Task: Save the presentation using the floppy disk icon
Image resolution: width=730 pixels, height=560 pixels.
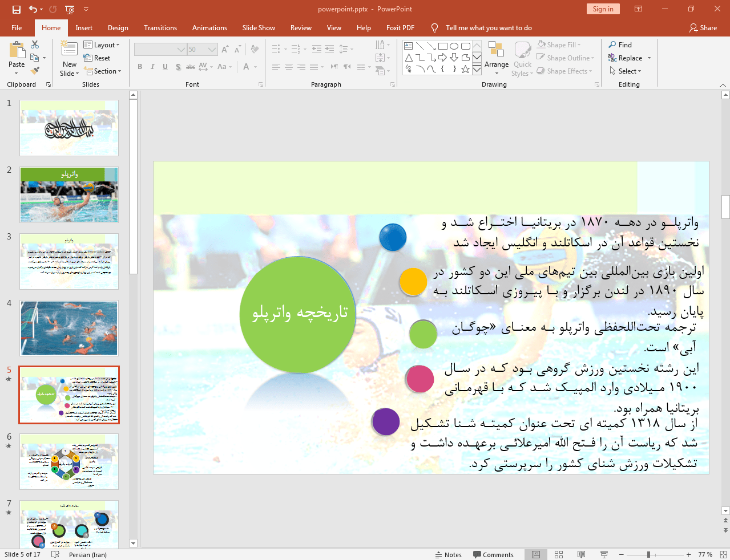Action: click(16, 9)
